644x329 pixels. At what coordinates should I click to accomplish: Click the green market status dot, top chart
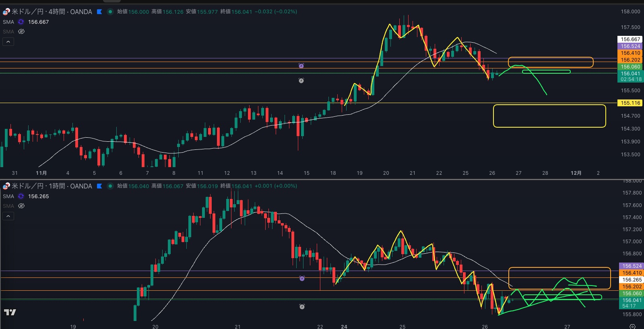point(110,12)
